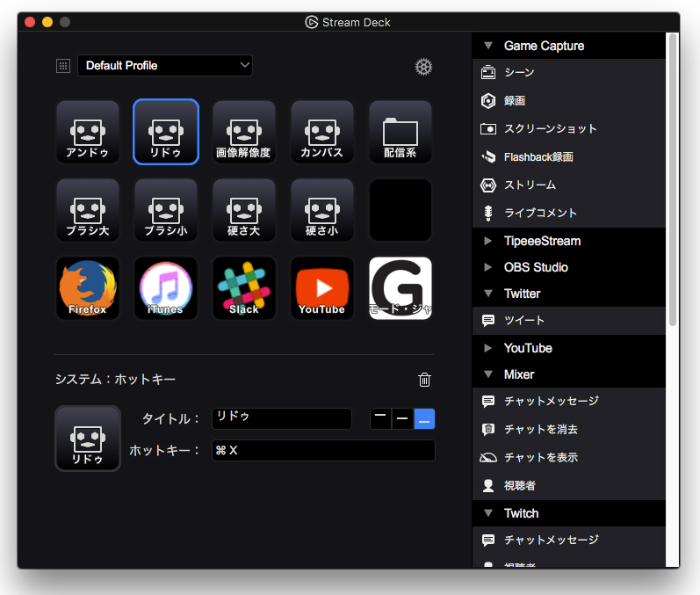The width and height of the screenshot is (700, 595).
Task: Delete the action with trash icon
Action: pos(424,380)
